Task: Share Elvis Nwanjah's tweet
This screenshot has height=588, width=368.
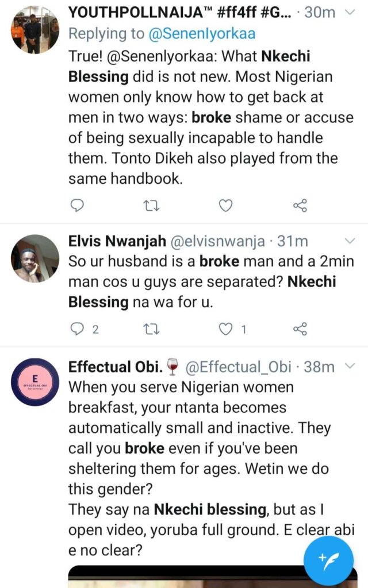Action: [300, 329]
